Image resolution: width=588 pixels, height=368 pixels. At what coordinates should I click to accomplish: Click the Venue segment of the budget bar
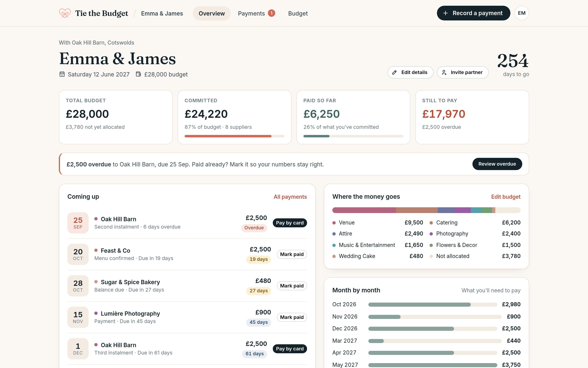(x=364, y=210)
